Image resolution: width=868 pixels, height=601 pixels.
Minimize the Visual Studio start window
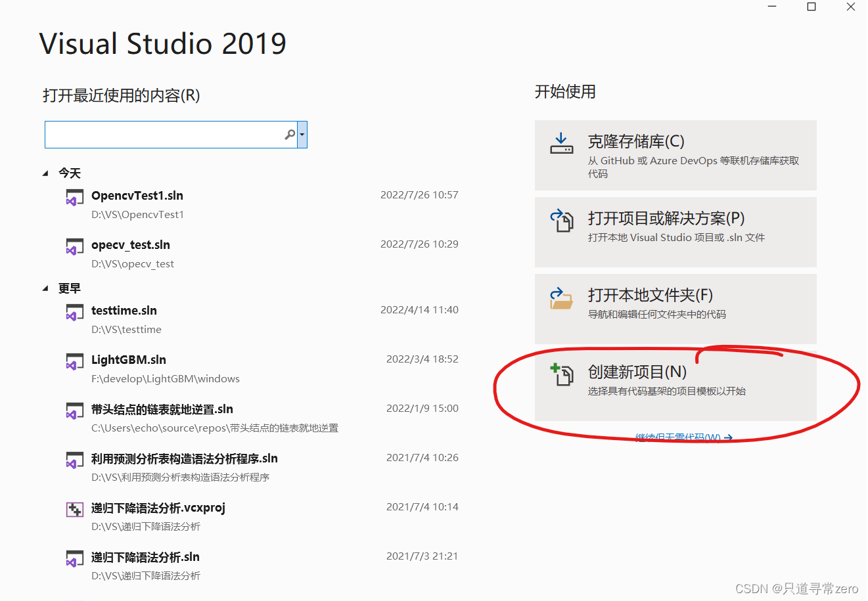(x=772, y=7)
